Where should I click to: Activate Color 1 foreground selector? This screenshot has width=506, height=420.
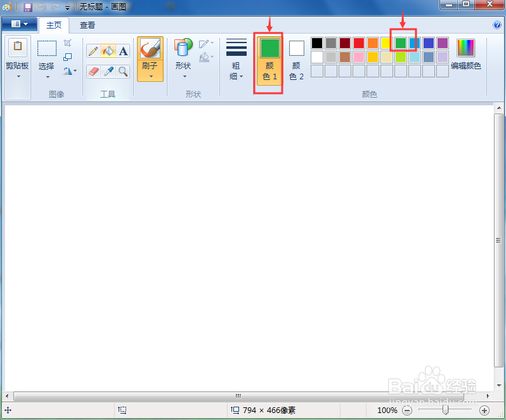point(269,60)
